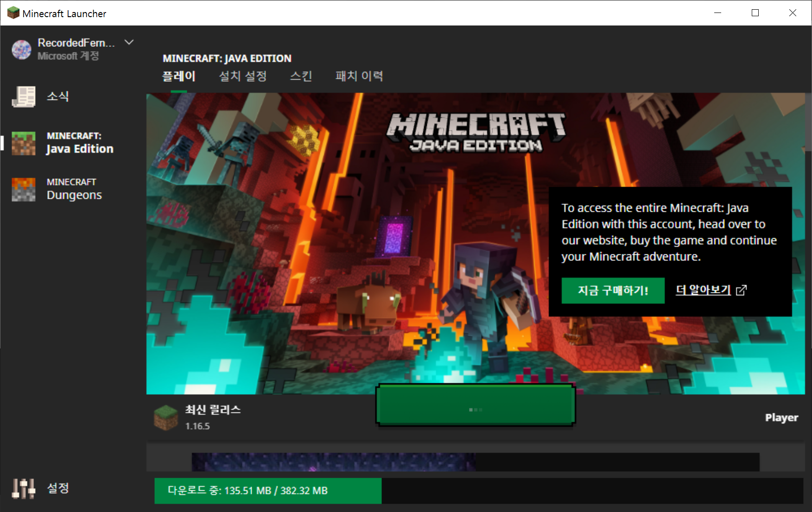The image size is (812, 512).
Task: Maximize the Minecraft Launcher window
Action: click(755, 13)
